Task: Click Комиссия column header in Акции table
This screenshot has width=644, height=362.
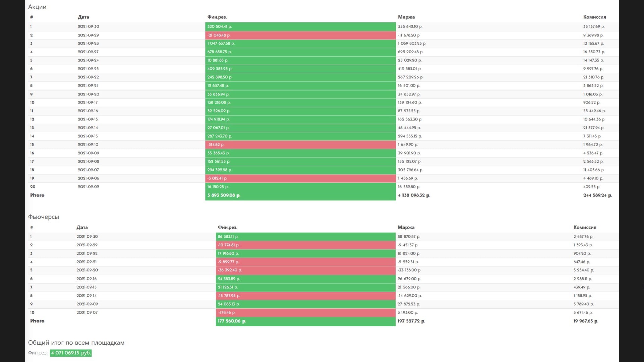Action: tap(594, 17)
